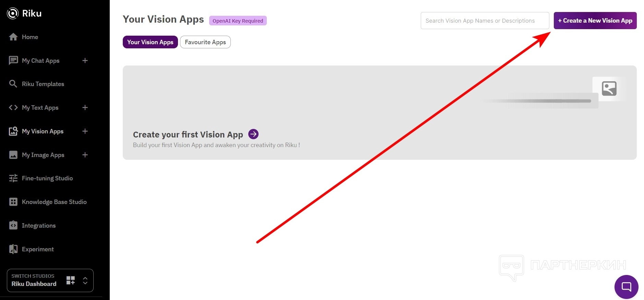Expand the Switch Studios chevron selector
Image resolution: width=644 pixels, height=300 pixels.
[85, 280]
